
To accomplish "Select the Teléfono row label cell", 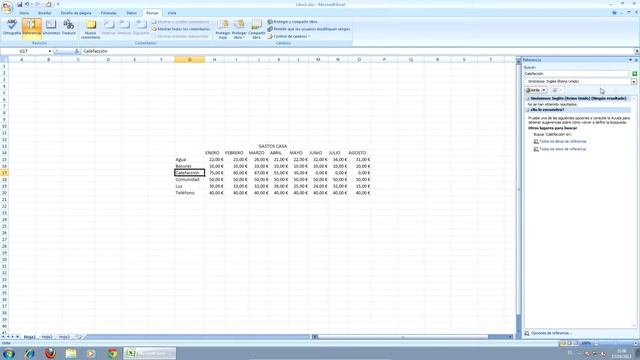I will tap(189, 193).
